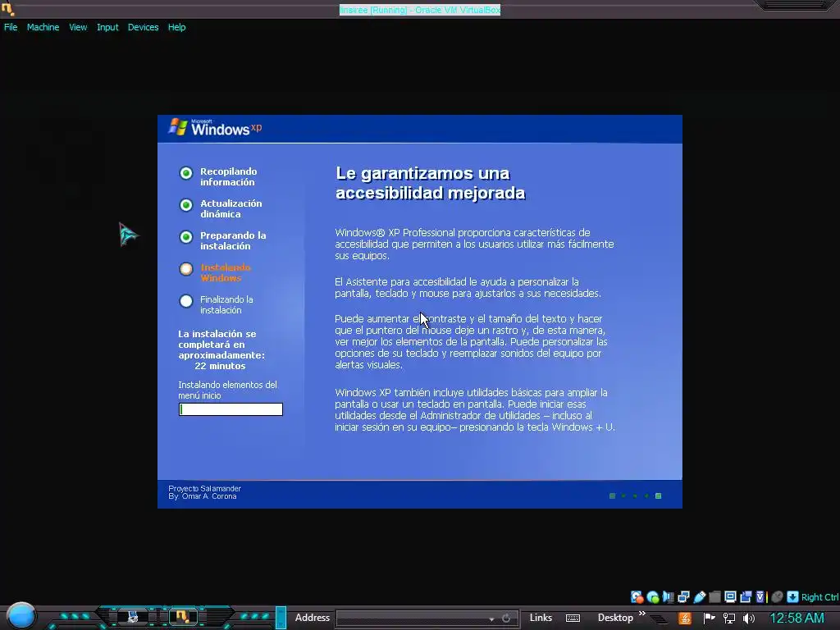Click the orange Java tray icon
This screenshot has width=840, height=630.
685,619
